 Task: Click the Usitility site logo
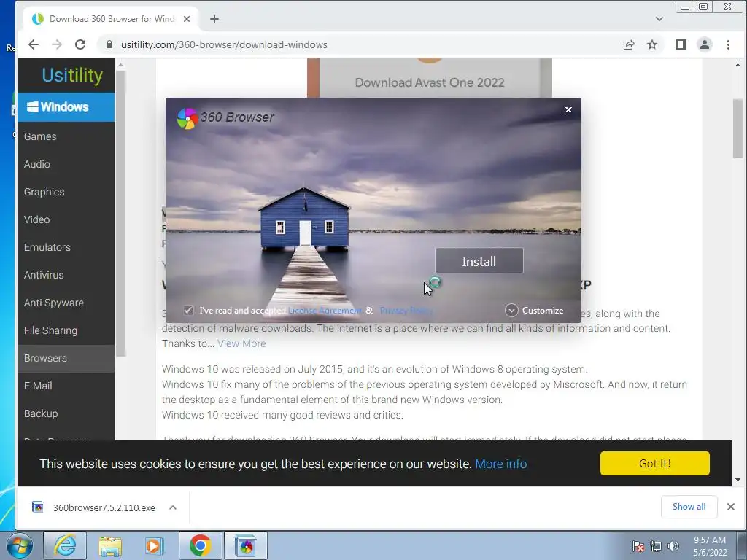[72, 75]
